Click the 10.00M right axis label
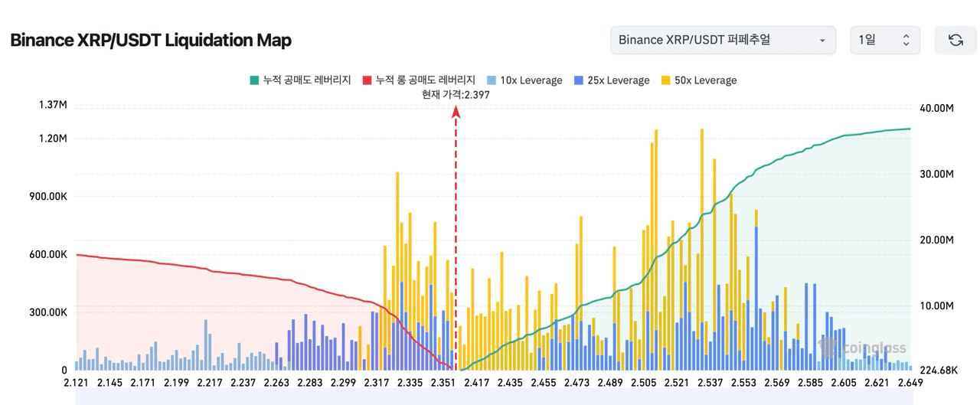 936,306
